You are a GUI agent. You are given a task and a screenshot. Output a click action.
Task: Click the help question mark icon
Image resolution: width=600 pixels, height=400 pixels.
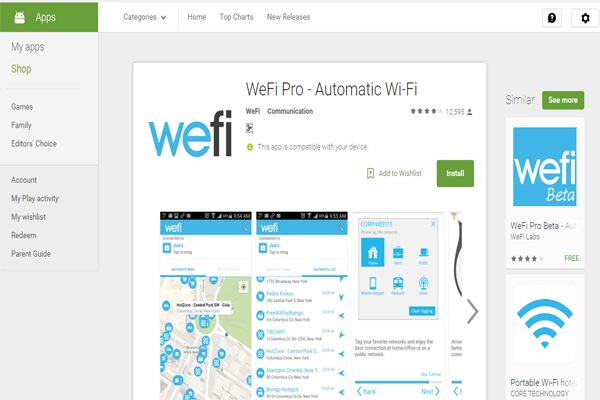tap(552, 18)
